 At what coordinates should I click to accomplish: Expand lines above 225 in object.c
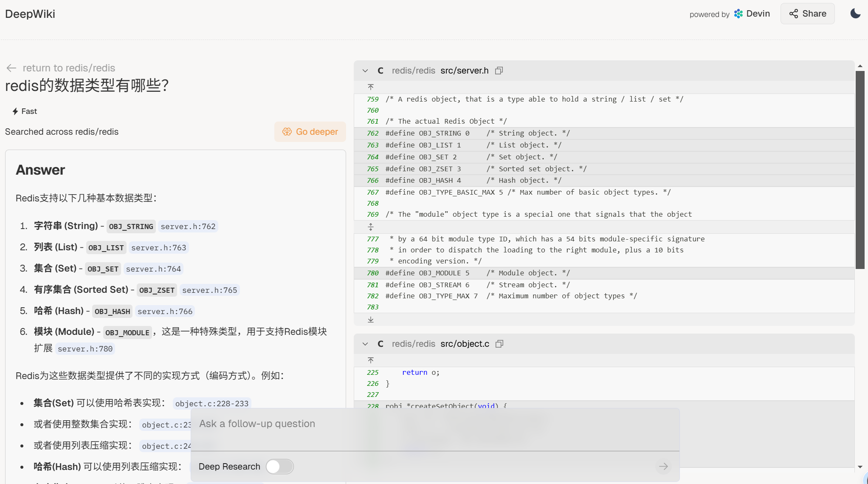click(371, 360)
